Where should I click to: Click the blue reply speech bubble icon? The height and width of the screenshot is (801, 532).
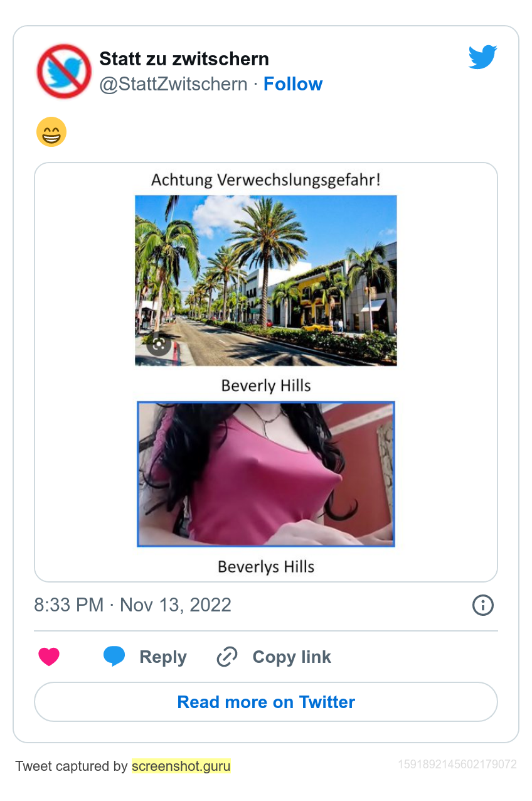tap(114, 657)
